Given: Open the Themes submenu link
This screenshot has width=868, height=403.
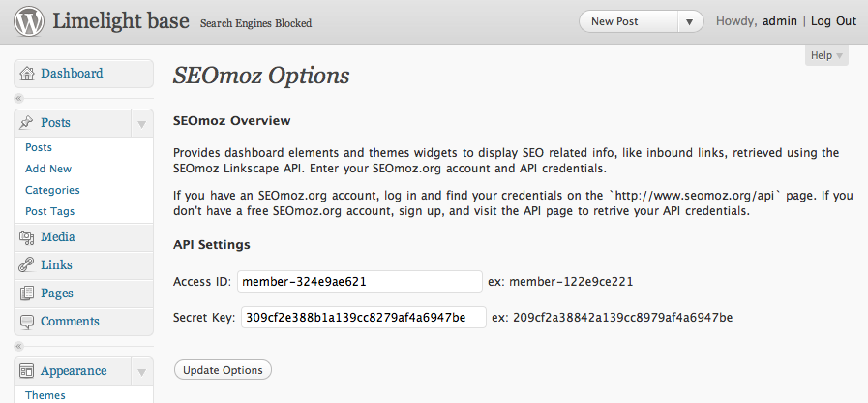Looking at the screenshot, I should 45,395.
